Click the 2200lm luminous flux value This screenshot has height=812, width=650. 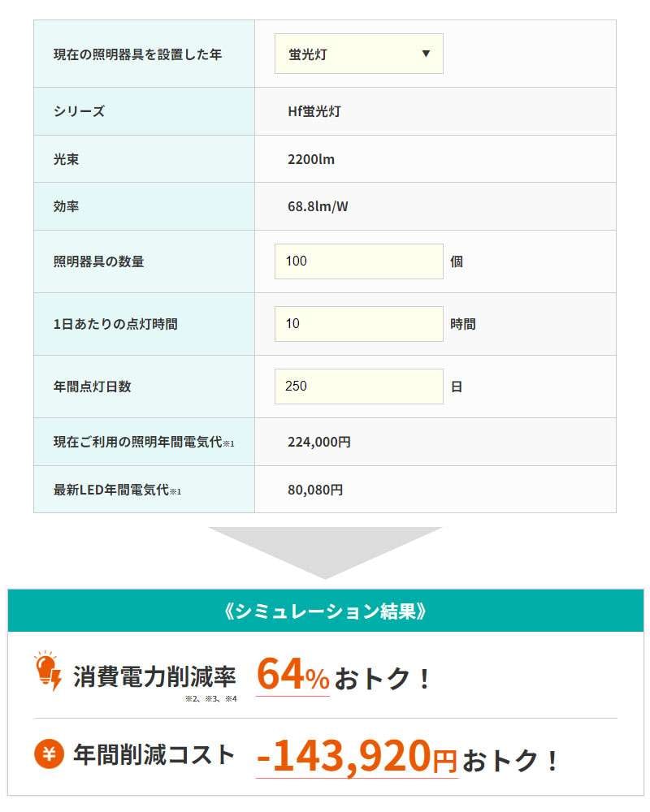pos(311,159)
